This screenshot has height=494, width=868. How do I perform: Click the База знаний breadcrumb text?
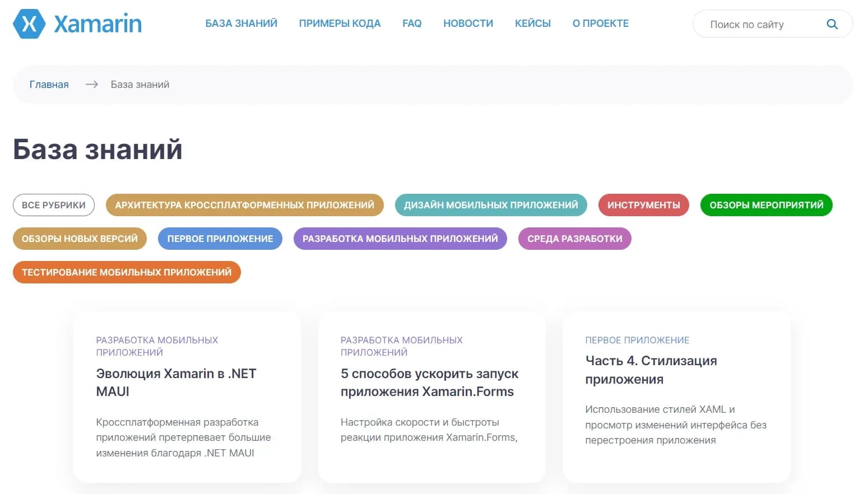click(x=140, y=85)
